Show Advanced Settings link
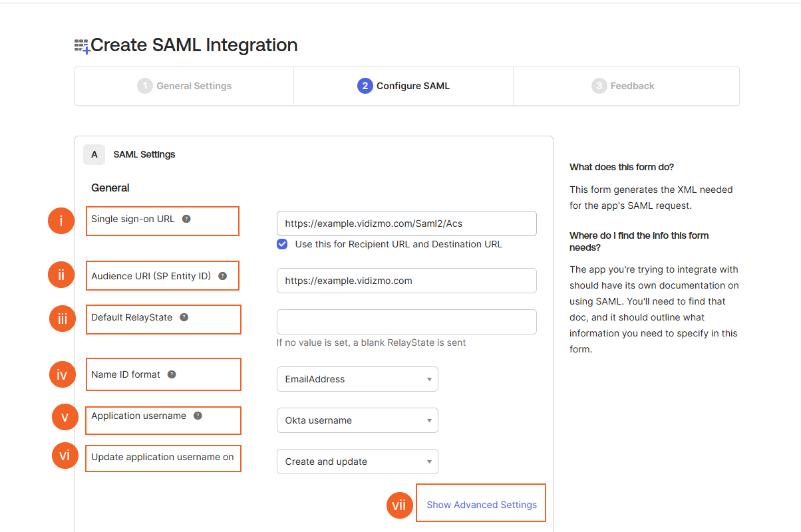This screenshot has height=532, width=801. coord(482,505)
